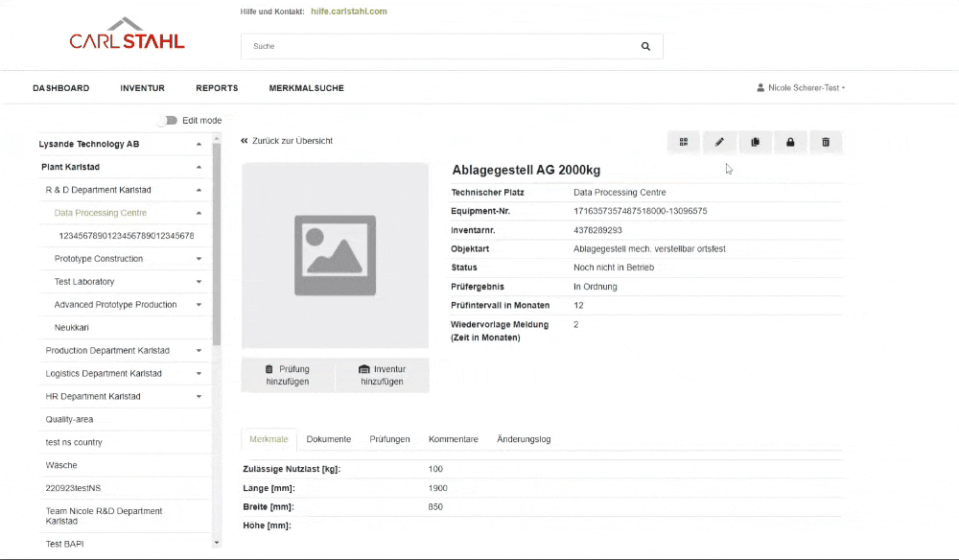Switch to the Dokumente tab
Screen dimensions: 959x560
coord(328,439)
